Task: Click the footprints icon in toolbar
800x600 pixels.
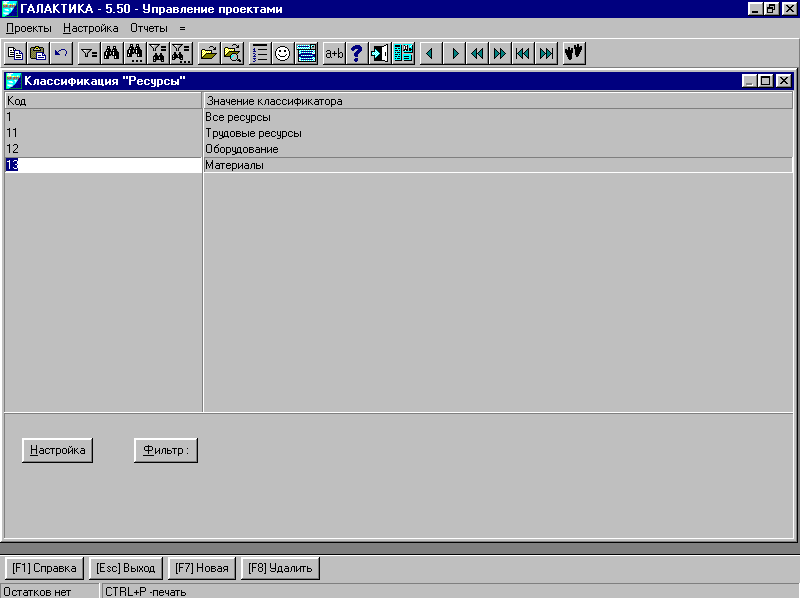Action: [574, 53]
